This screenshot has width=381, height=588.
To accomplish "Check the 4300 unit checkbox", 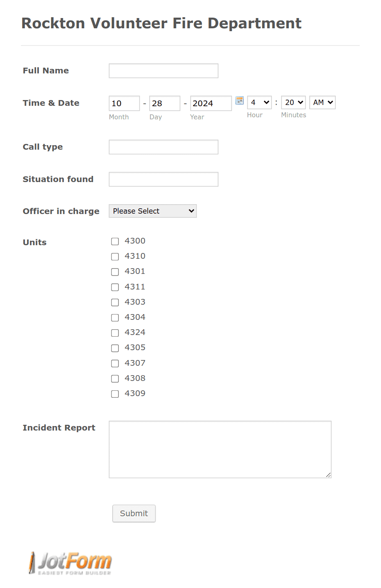I will (115, 242).
